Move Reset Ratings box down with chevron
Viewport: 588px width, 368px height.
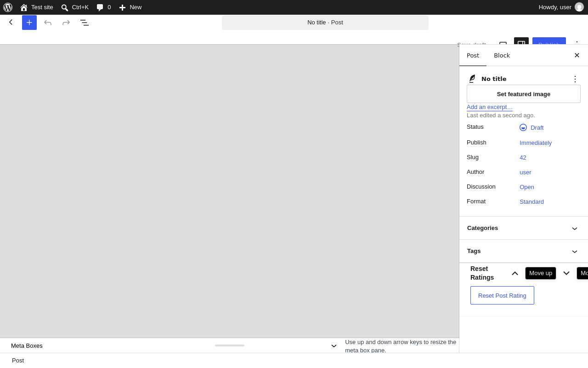(566, 273)
